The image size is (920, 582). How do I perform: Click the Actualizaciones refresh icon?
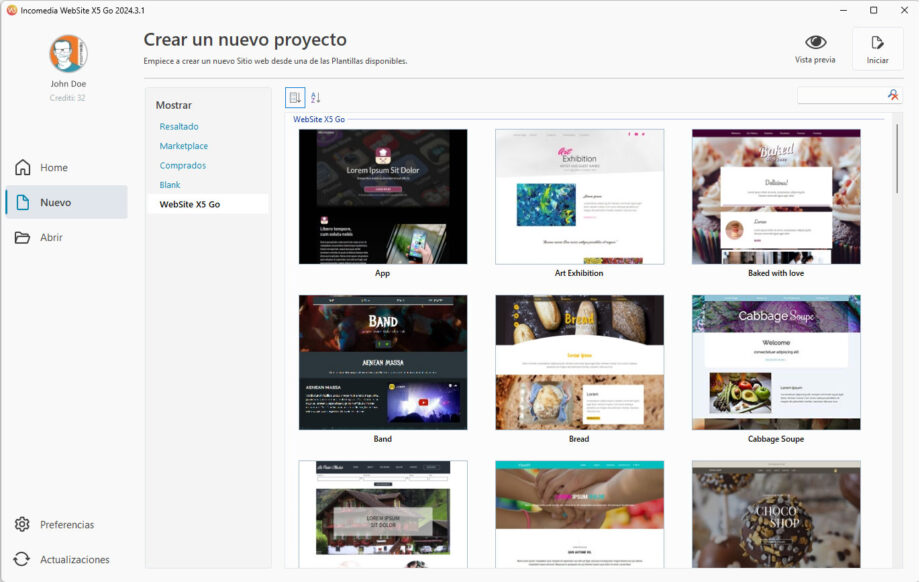click(22, 559)
